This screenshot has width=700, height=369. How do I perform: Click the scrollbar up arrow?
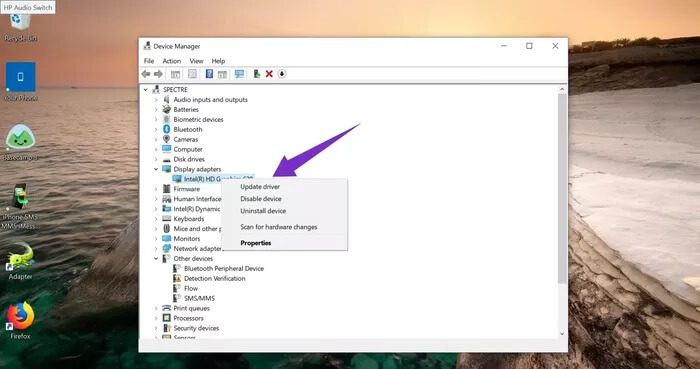pos(562,90)
